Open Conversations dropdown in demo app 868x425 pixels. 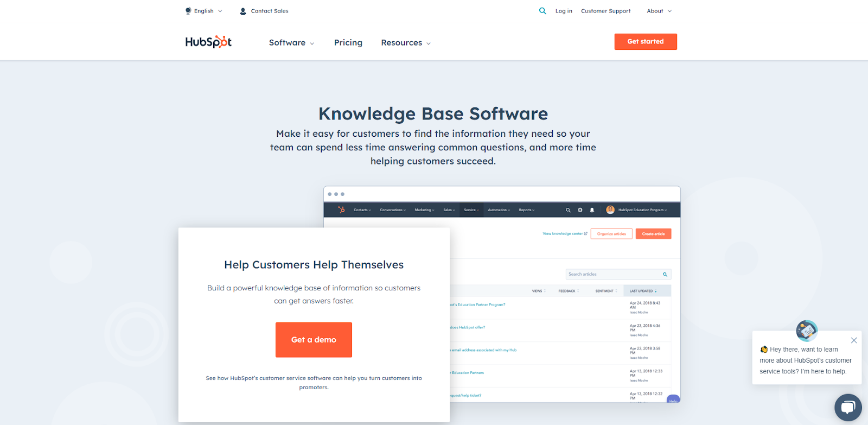click(x=393, y=210)
